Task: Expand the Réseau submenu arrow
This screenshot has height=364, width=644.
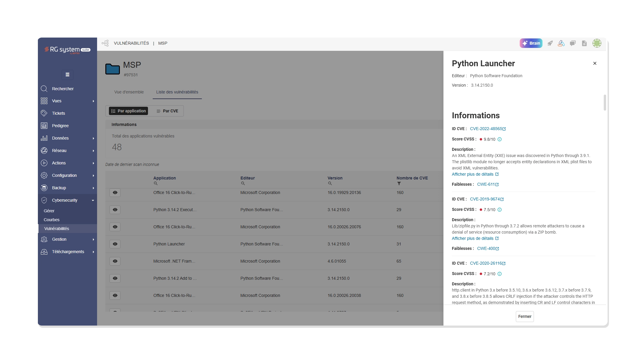Action: pos(93,151)
